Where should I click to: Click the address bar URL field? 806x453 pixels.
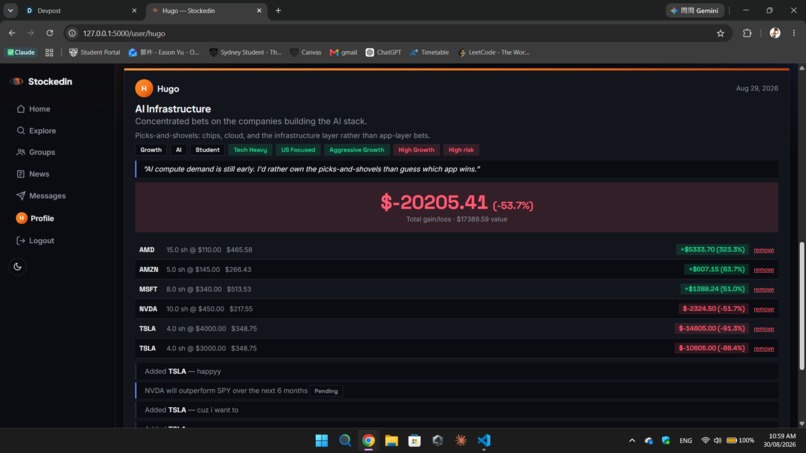[396, 33]
